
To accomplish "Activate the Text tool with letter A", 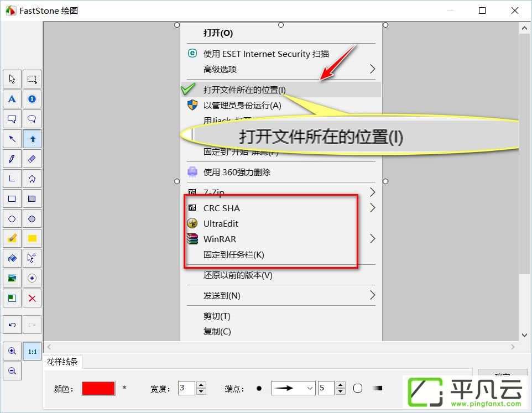I will [x=12, y=99].
